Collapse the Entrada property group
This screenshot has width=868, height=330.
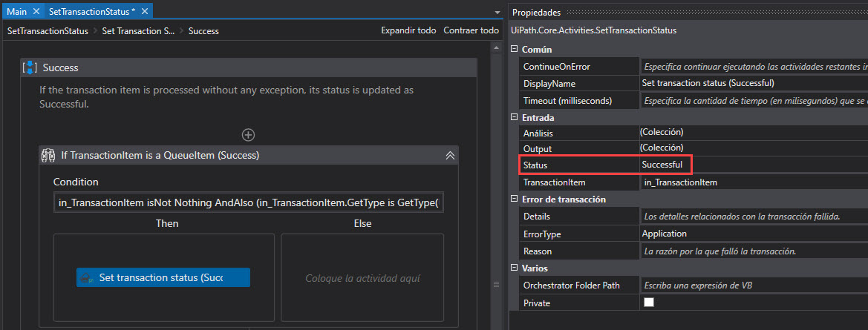click(x=515, y=118)
